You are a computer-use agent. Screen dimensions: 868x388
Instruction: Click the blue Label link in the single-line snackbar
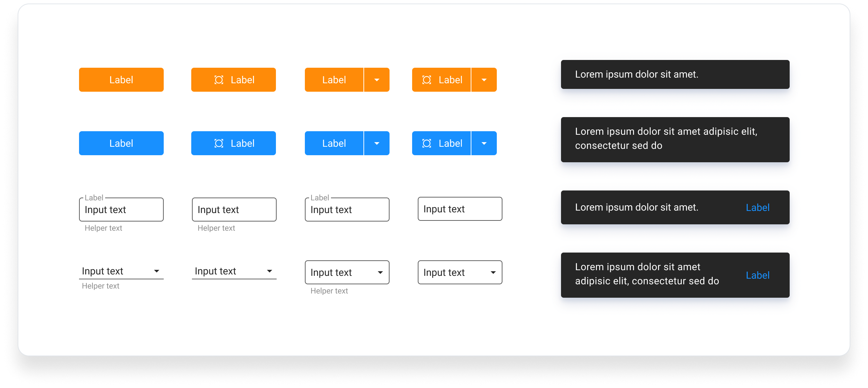click(x=757, y=208)
